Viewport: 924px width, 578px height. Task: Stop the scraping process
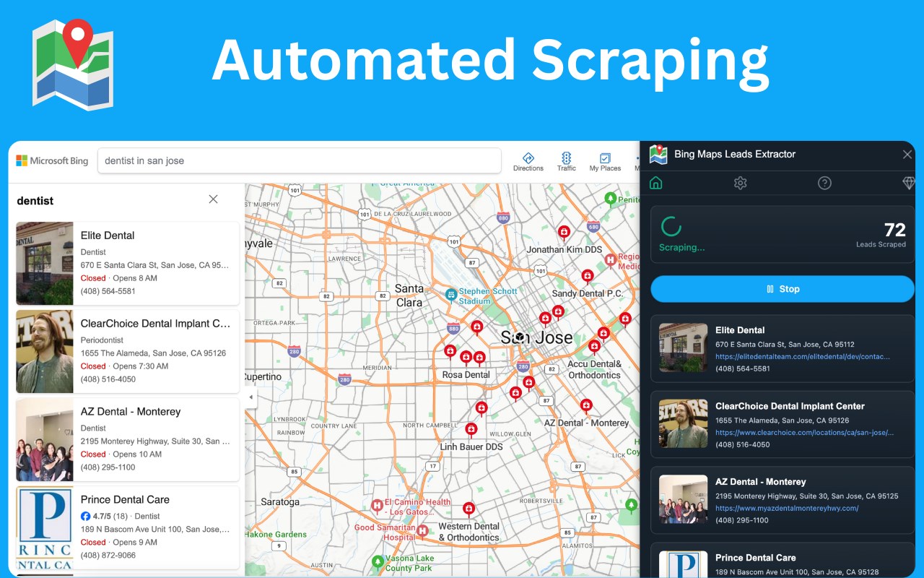(783, 289)
